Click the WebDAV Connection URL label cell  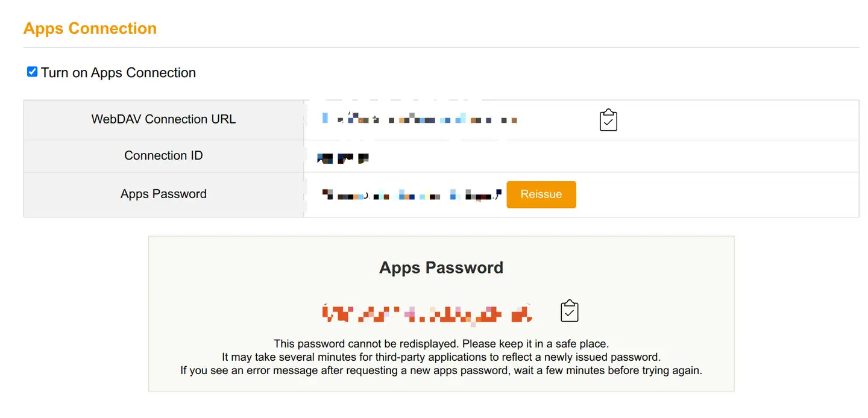point(163,119)
